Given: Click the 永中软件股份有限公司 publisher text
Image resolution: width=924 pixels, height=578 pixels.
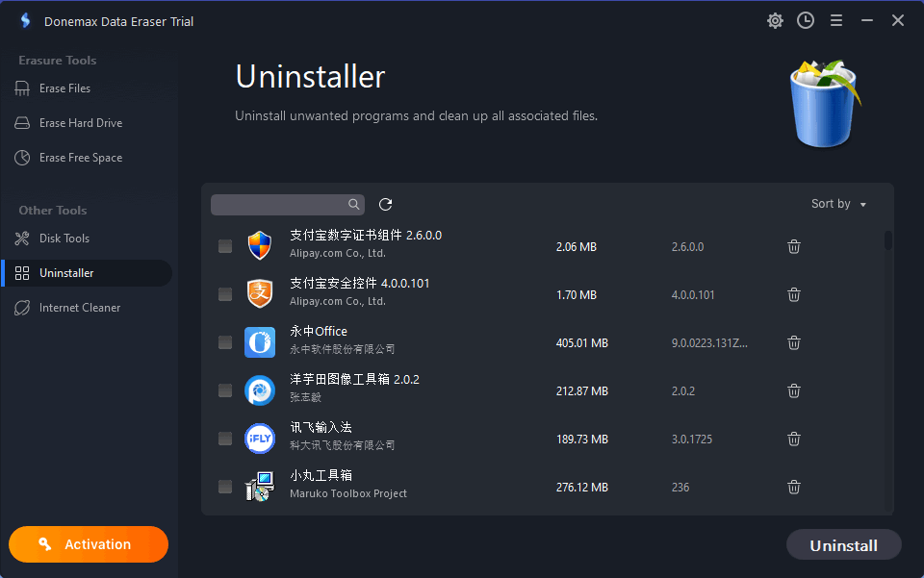Looking at the screenshot, I should point(343,350).
